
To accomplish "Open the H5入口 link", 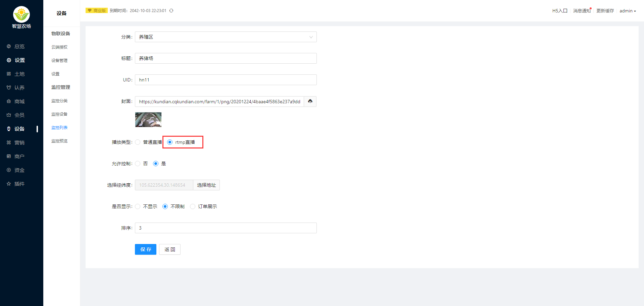I will tap(560, 11).
